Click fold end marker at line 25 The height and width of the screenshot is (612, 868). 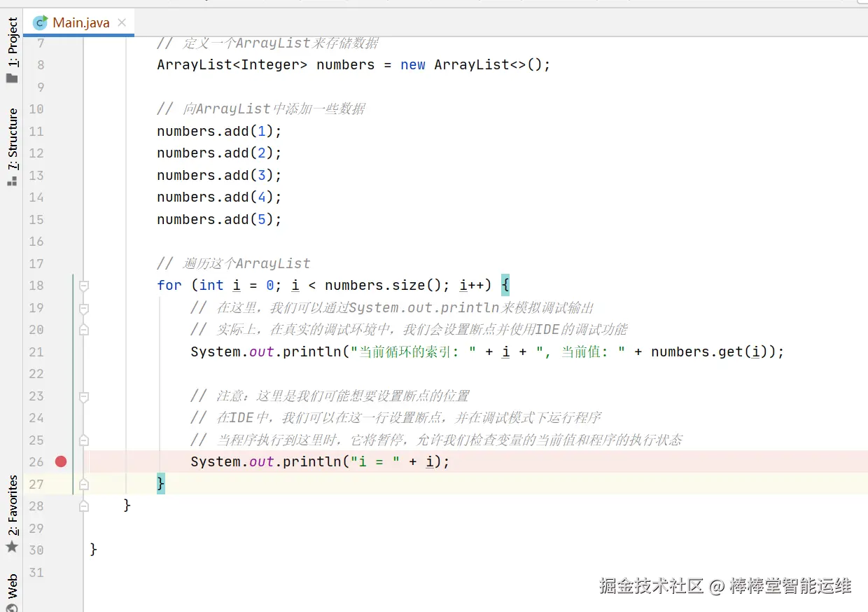pos(84,440)
